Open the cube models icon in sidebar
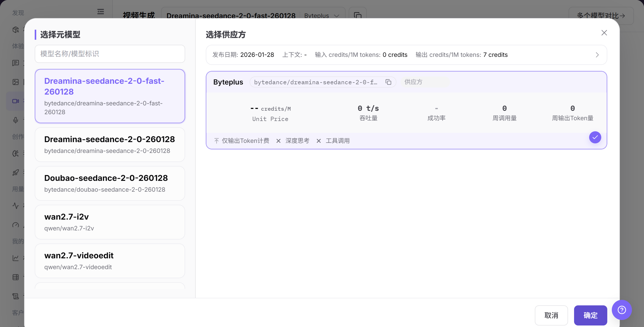Viewport: 644px width, 327px height. pos(16,30)
